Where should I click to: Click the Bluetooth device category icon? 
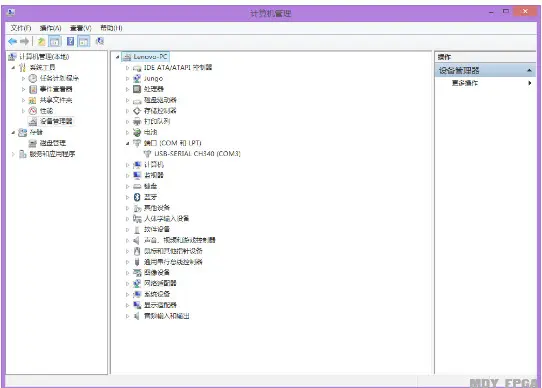click(x=137, y=197)
